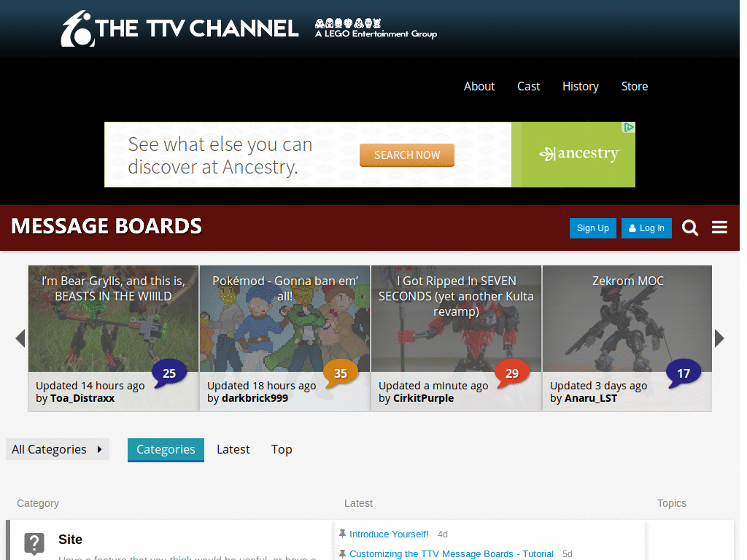Click the username CirkitPurple
Viewport: 747px width, 560px height.
point(423,398)
